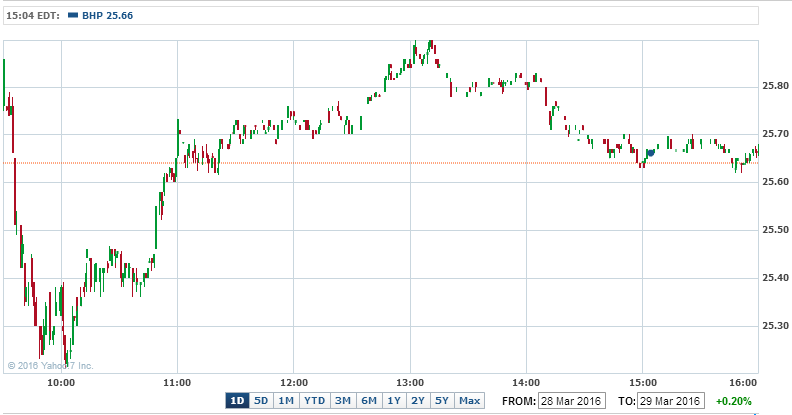Click the 25.40 price axis label
The height and width of the screenshot is (415, 792).
point(775,278)
